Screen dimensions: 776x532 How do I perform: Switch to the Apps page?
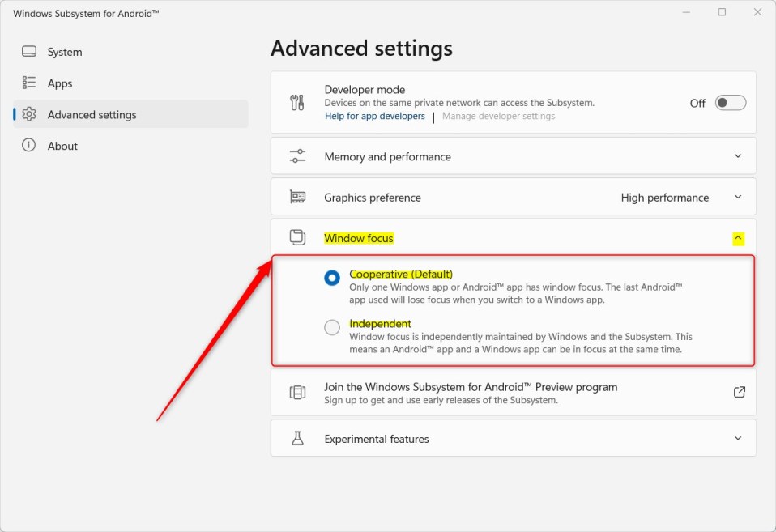60,83
